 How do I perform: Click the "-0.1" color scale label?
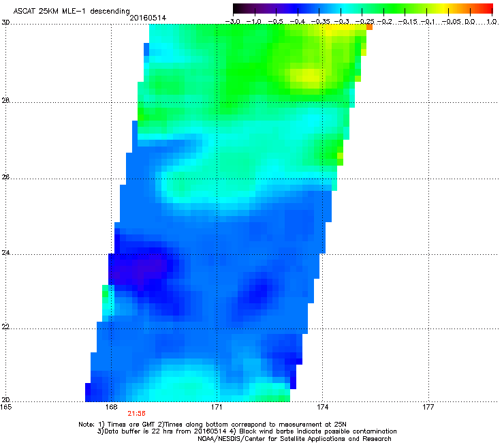[428, 22]
